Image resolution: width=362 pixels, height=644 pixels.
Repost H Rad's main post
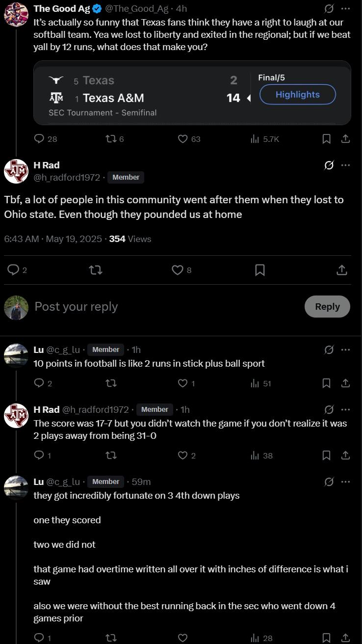96,270
